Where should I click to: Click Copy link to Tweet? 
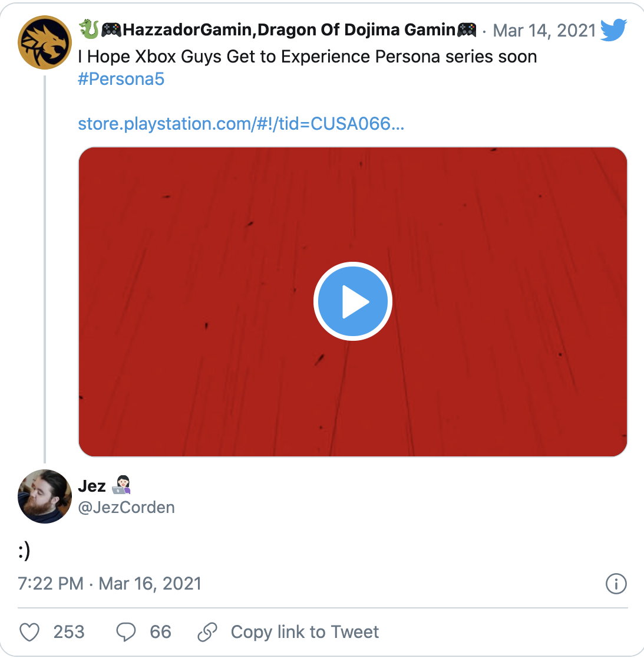(x=305, y=632)
